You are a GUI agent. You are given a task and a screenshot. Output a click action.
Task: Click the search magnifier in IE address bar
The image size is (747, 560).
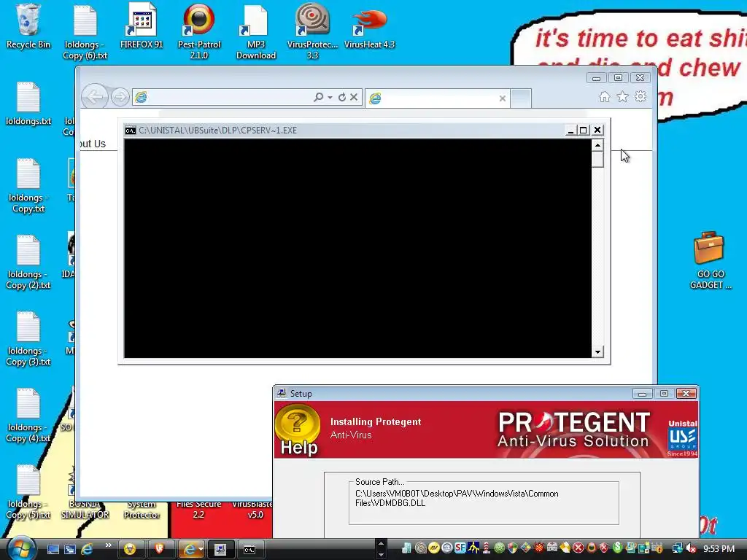(x=318, y=97)
